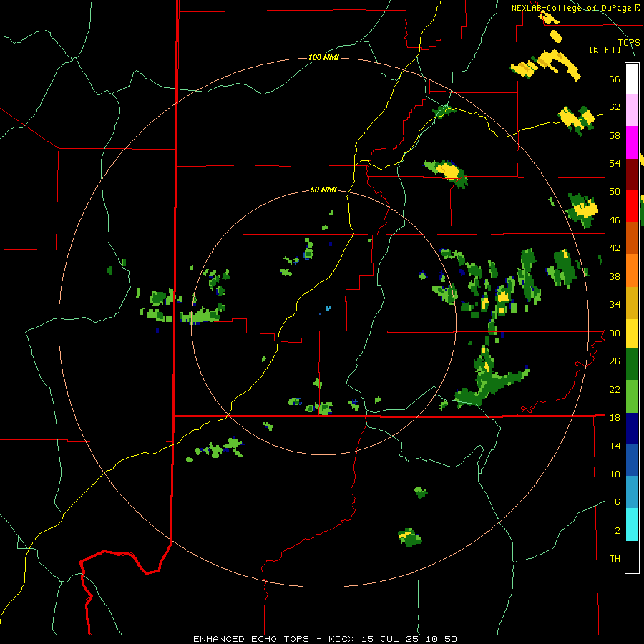Screen dimensions: 644x644
Task: Select the bright orange legend swatch
Action: pos(632,270)
